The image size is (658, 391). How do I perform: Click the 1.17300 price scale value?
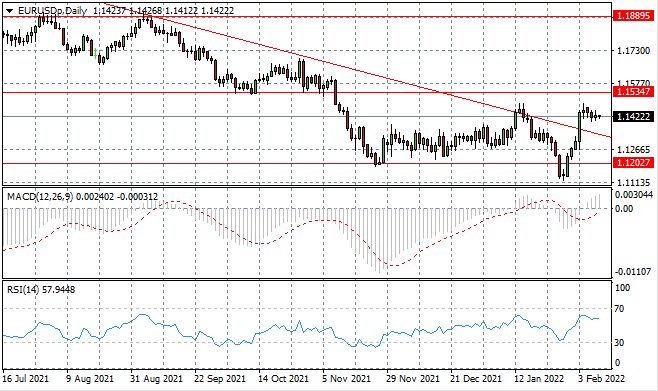click(633, 50)
